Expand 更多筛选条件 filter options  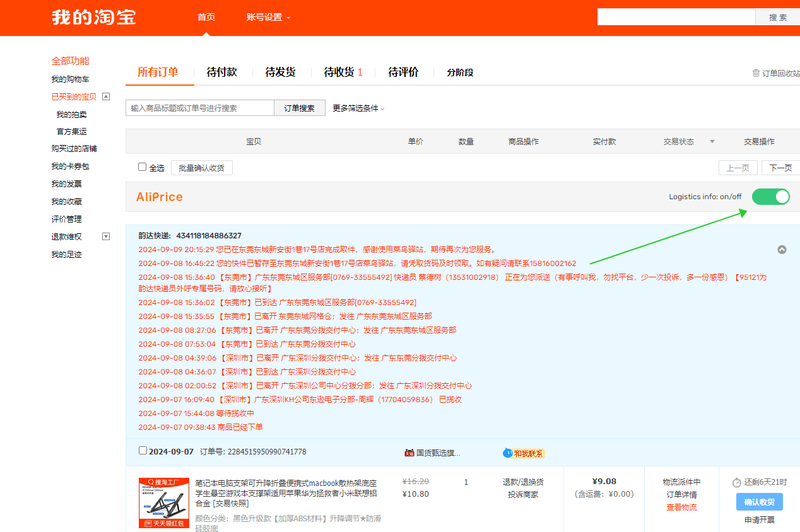click(x=358, y=108)
